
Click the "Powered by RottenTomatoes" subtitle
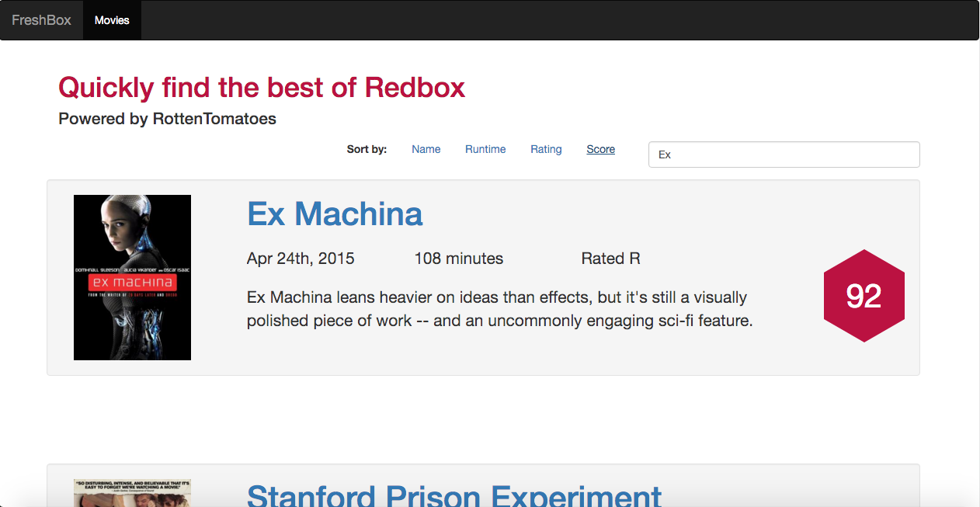(x=167, y=119)
